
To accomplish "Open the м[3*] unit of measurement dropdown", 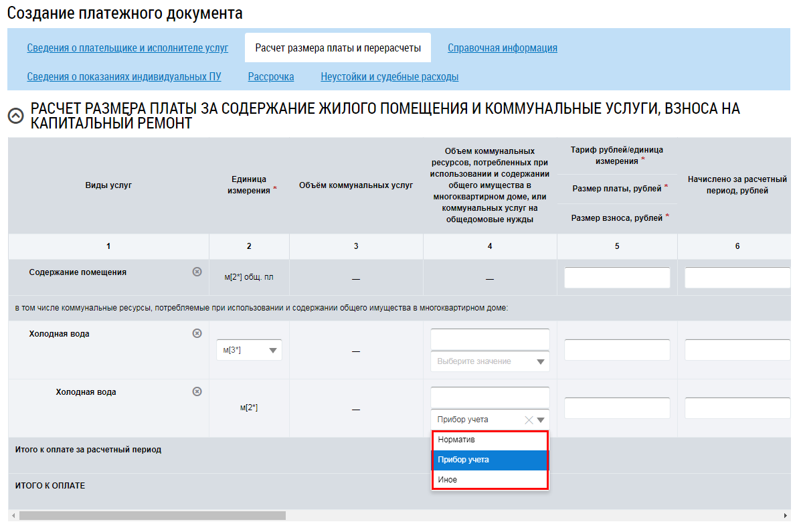I will coord(249,350).
